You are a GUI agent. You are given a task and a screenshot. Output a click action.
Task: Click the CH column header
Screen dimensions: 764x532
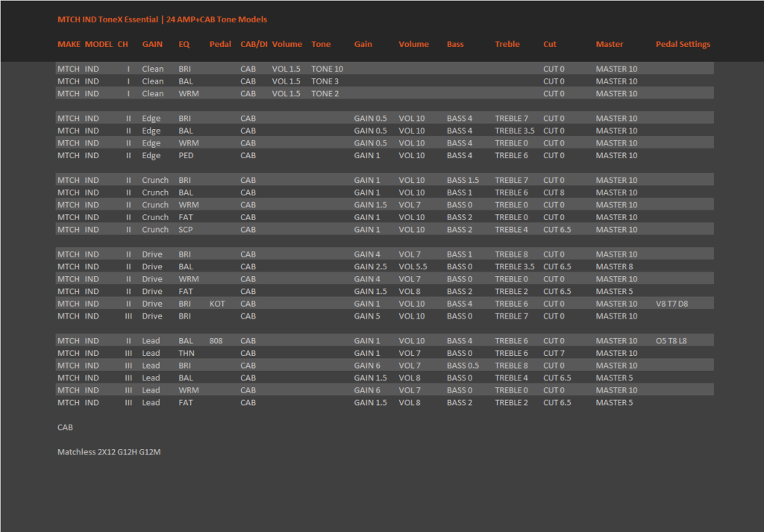click(x=123, y=44)
